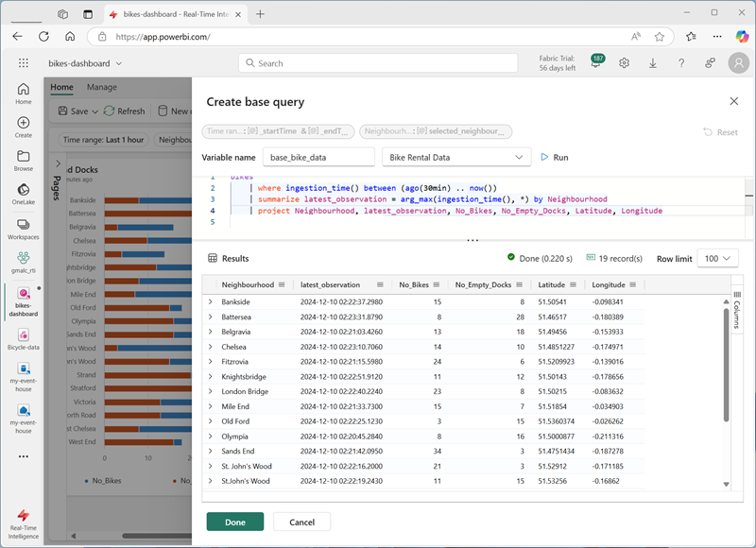Click Done to save base query

click(234, 522)
